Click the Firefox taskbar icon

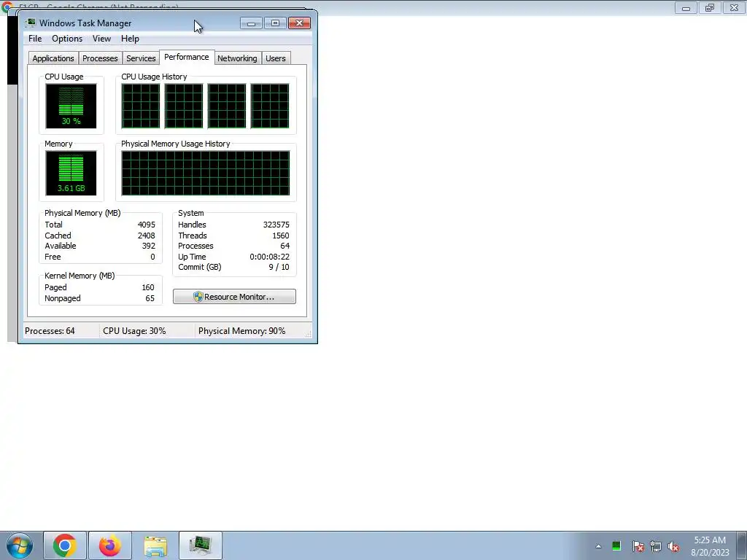[x=110, y=545]
